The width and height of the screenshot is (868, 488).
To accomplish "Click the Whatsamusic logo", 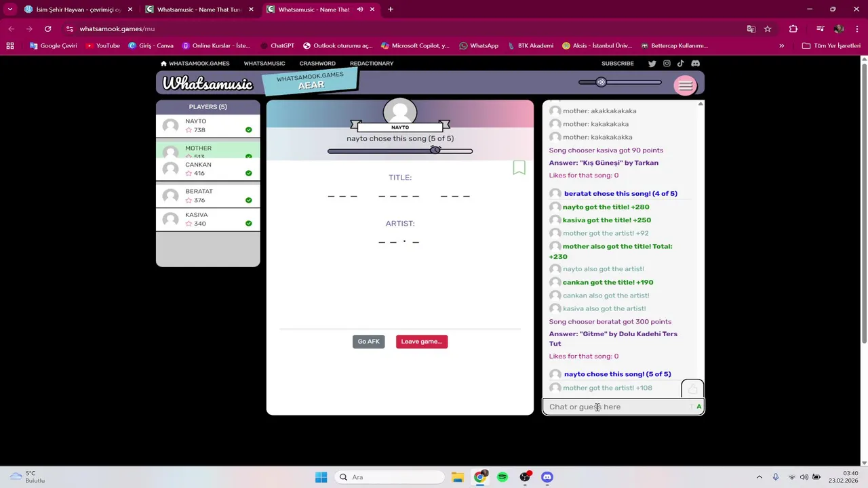I will 208,83.
